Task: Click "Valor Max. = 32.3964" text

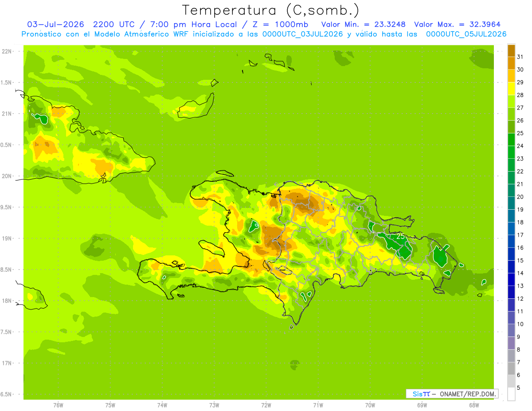Action: (x=458, y=24)
